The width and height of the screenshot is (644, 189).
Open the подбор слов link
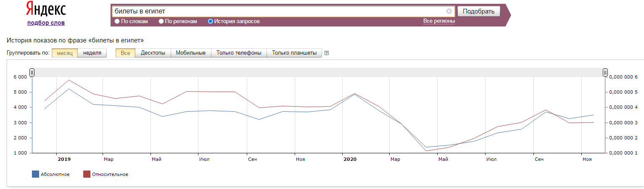click(46, 23)
